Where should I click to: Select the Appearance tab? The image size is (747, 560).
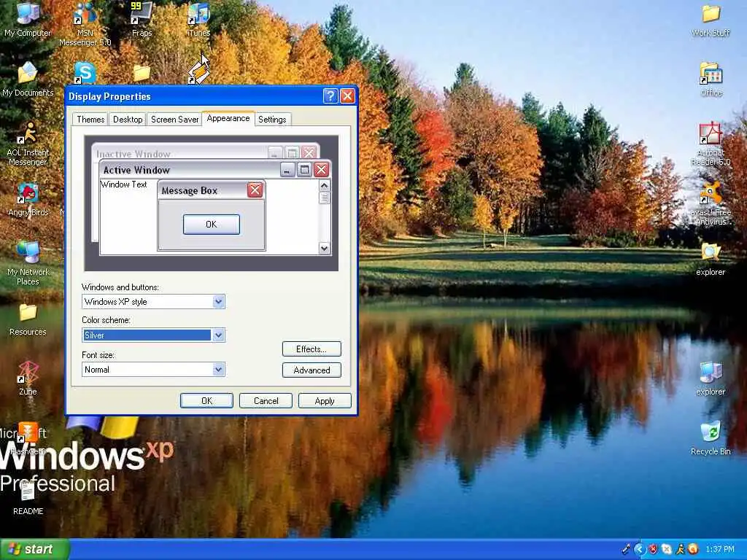(x=228, y=119)
